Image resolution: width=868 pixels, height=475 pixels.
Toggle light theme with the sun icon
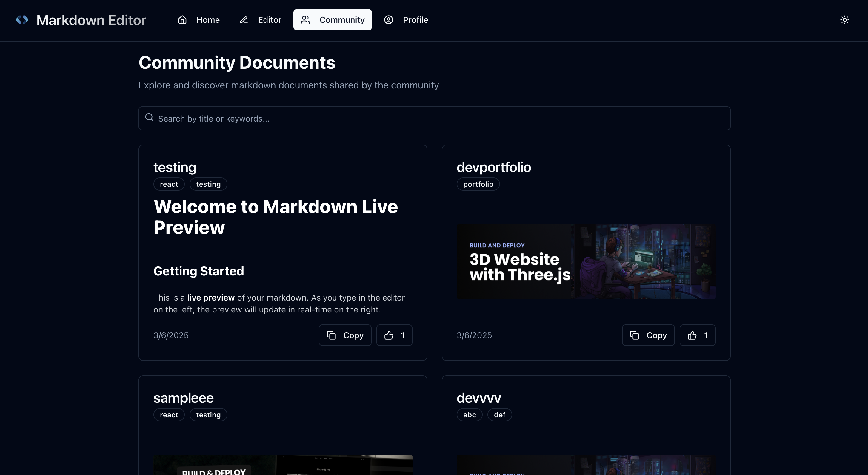pyautogui.click(x=844, y=20)
